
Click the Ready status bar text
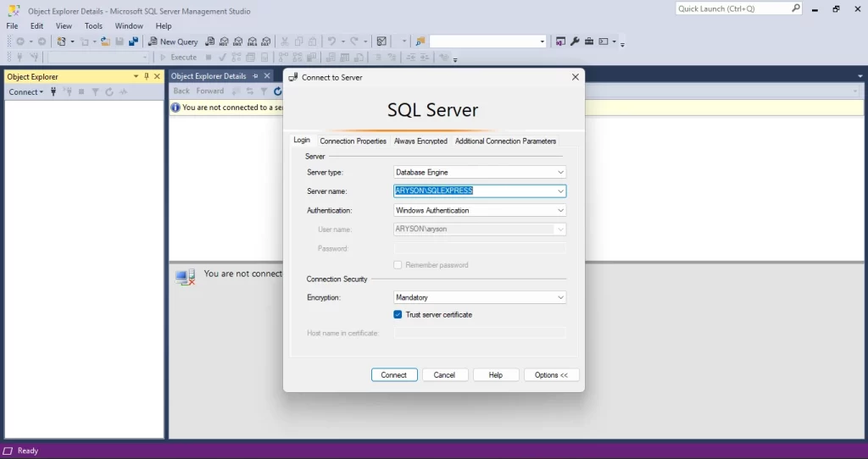point(28,451)
